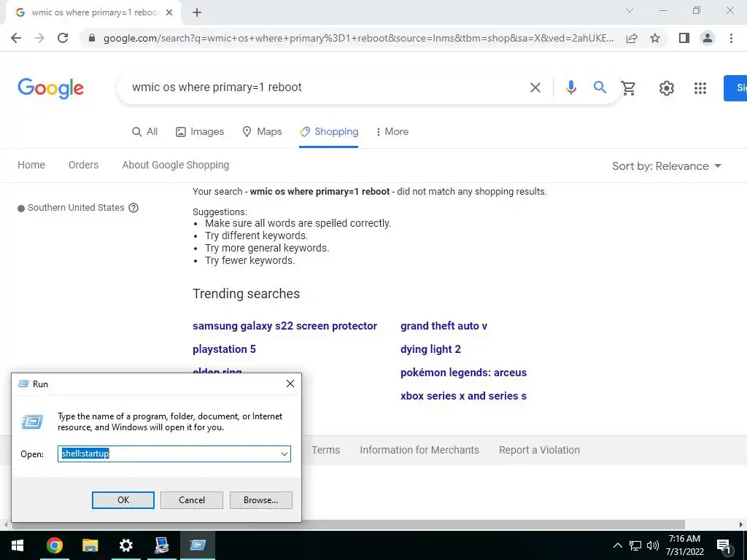Confirm the Run dialog with OK
Viewport: 747px width, 560px height.
point(123,500)
